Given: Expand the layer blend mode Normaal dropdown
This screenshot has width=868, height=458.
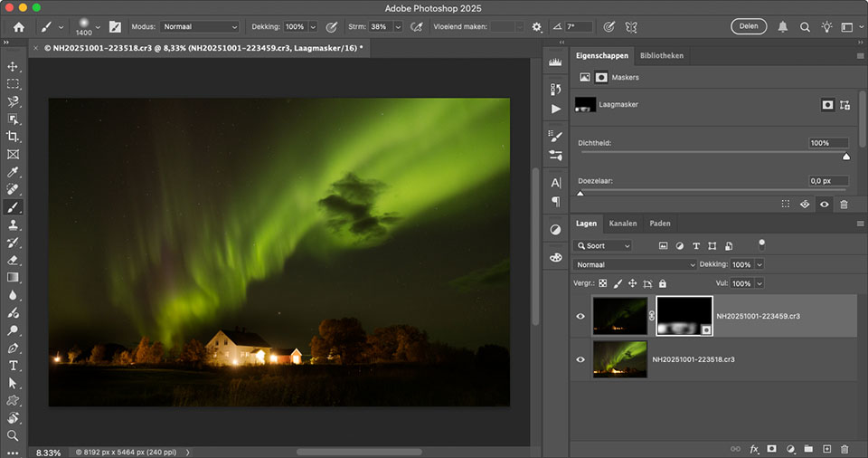Looking at the screenshot, I should pos(635,264).
